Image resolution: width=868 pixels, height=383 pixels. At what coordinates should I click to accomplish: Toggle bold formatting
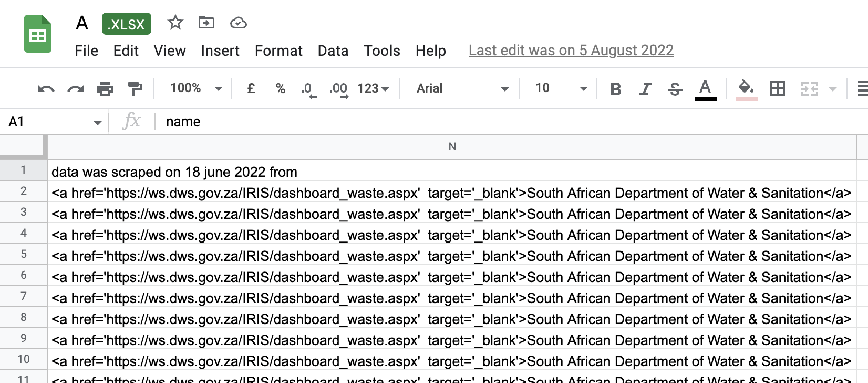[616, 89]
